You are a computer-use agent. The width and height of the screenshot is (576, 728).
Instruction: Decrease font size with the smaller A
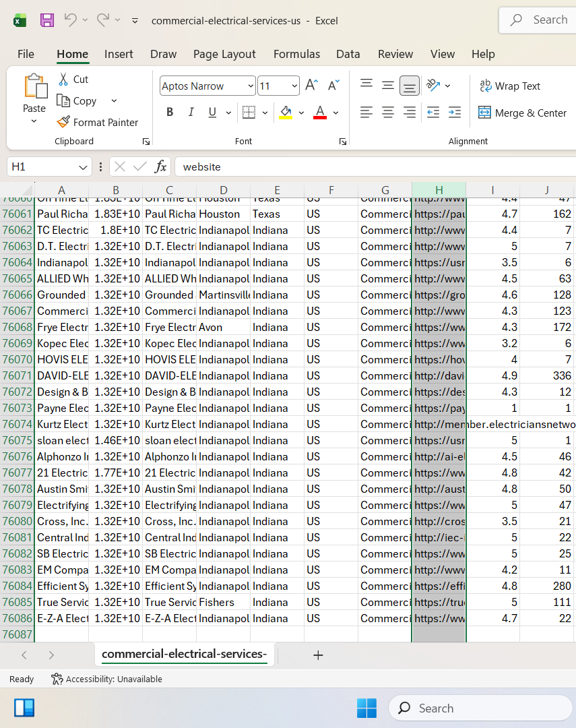333,86
